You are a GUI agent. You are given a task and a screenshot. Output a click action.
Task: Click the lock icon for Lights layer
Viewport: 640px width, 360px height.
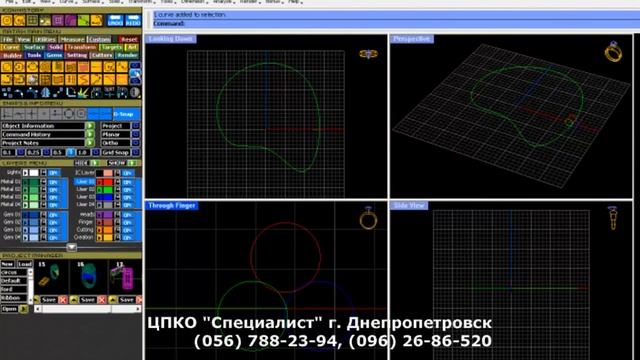pyautogui.click(x=43, y=173)
